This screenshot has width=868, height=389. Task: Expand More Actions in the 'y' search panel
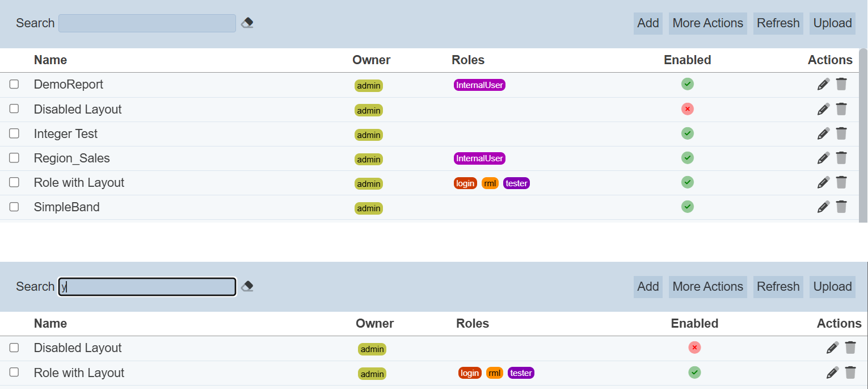click(707, 287)
